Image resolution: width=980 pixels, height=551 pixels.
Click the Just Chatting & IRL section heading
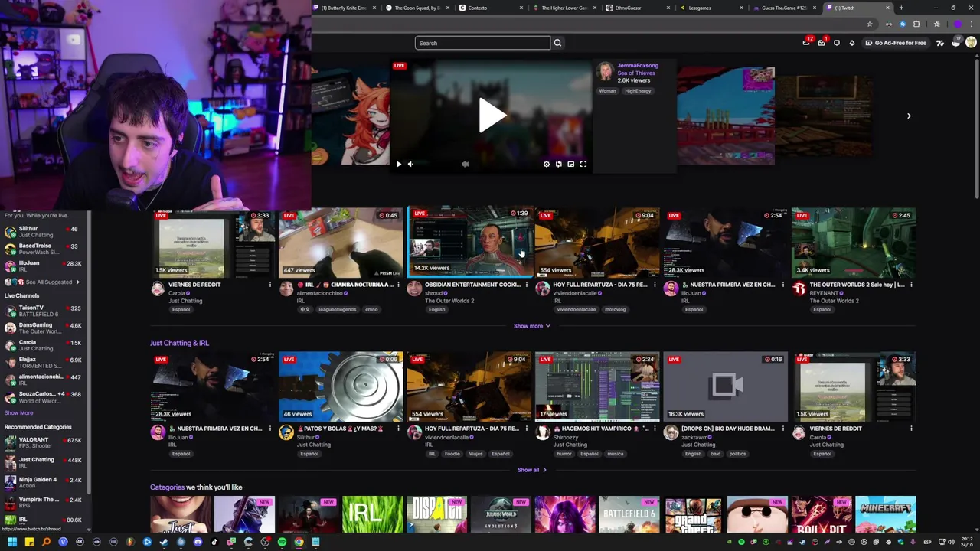point(179,343)
